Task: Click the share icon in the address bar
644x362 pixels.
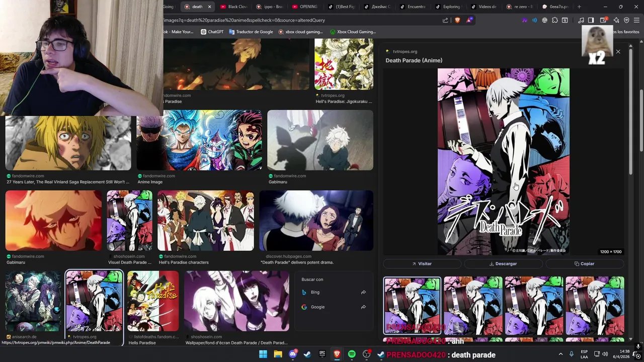Action: [x=445, y=20]
